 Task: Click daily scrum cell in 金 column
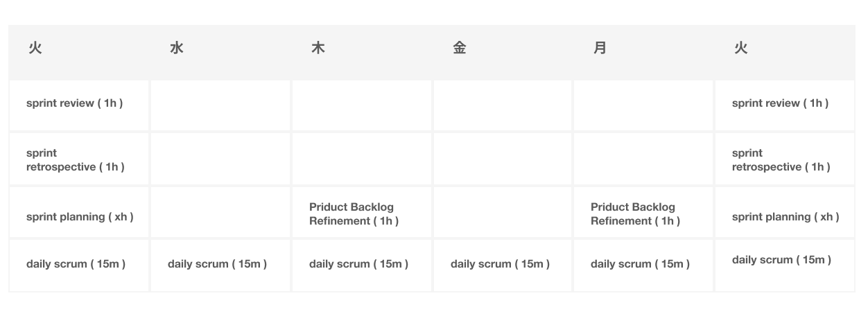(500, 264)
